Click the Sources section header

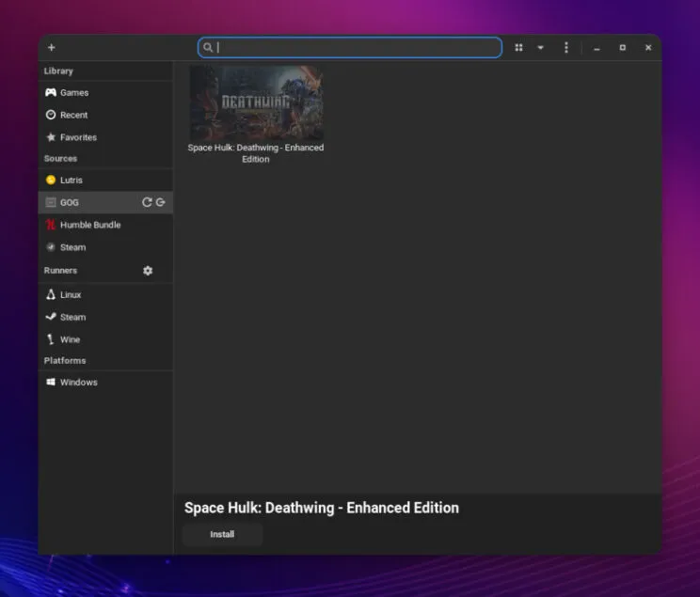[x=60, y=158]
